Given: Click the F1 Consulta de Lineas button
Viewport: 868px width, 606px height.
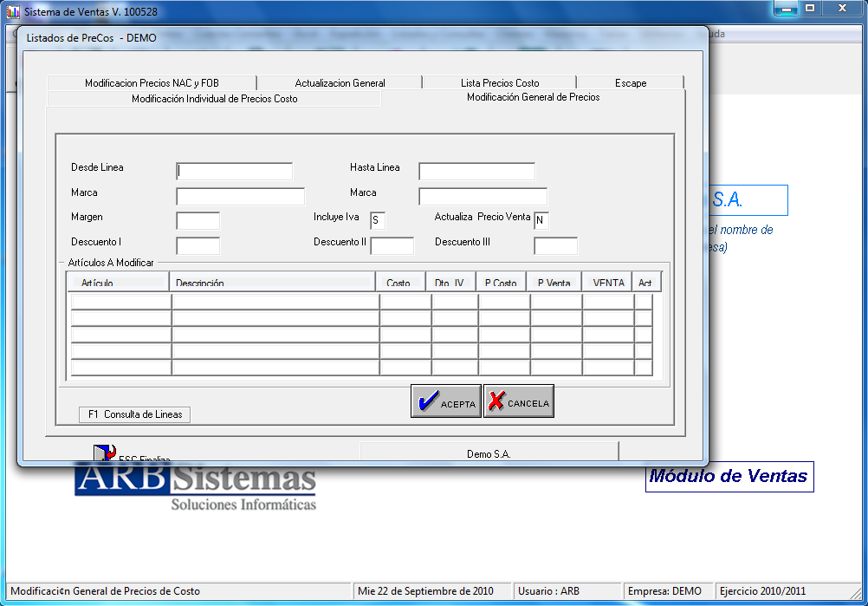Looking at the screenshot, I should tap(134, 414).
